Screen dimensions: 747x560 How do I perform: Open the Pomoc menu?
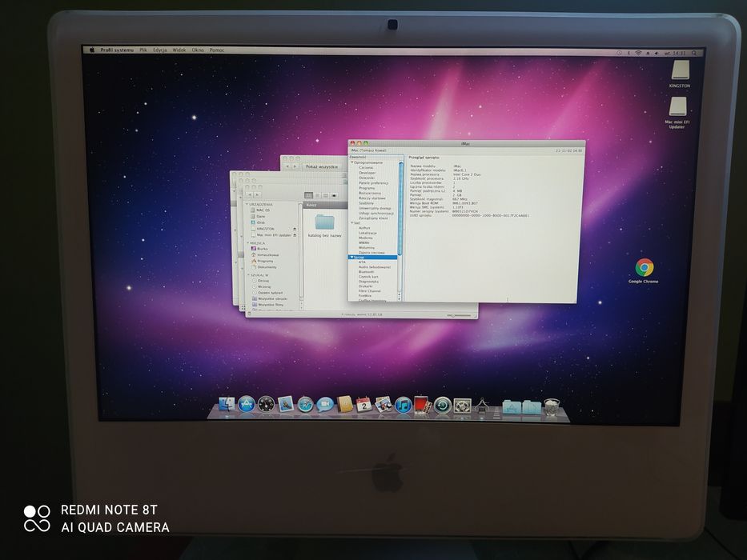pos(217,50)
